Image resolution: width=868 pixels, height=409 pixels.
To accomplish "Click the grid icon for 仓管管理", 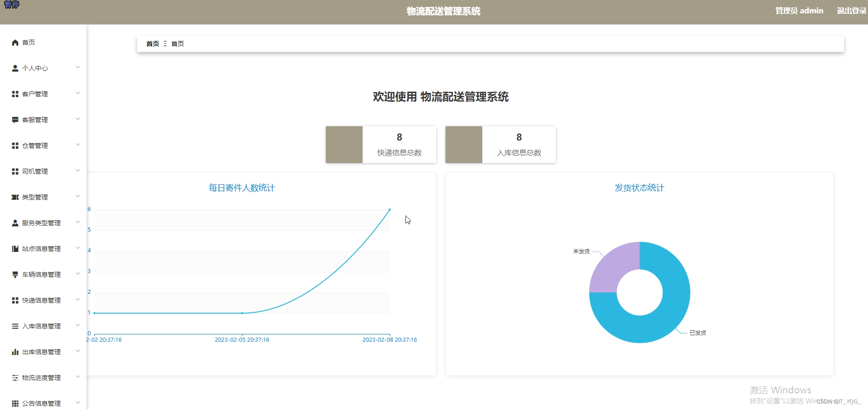I will click(15, 146).
